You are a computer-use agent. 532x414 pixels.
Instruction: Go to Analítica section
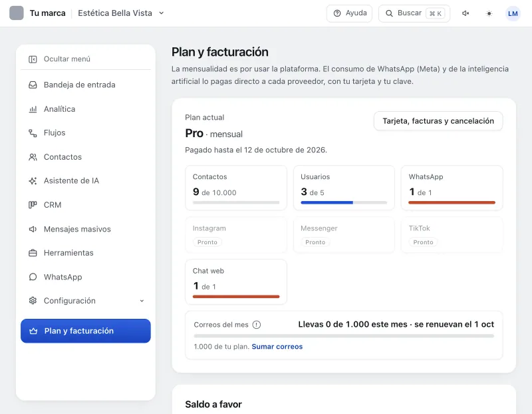coord(86,109)
